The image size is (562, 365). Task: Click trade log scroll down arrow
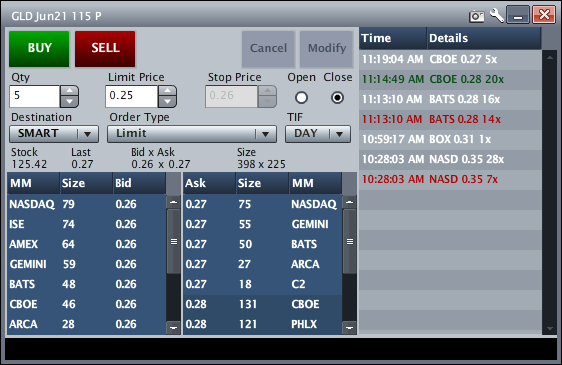549,328
